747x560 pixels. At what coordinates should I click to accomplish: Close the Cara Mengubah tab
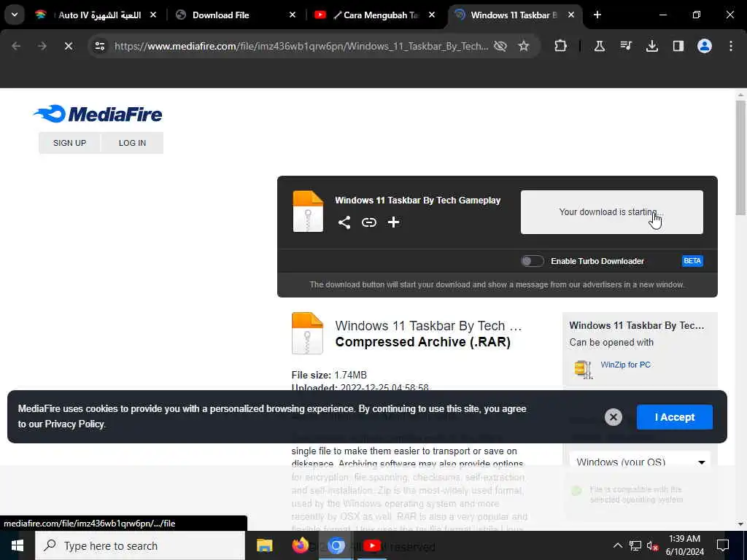[x=432, y=15]
